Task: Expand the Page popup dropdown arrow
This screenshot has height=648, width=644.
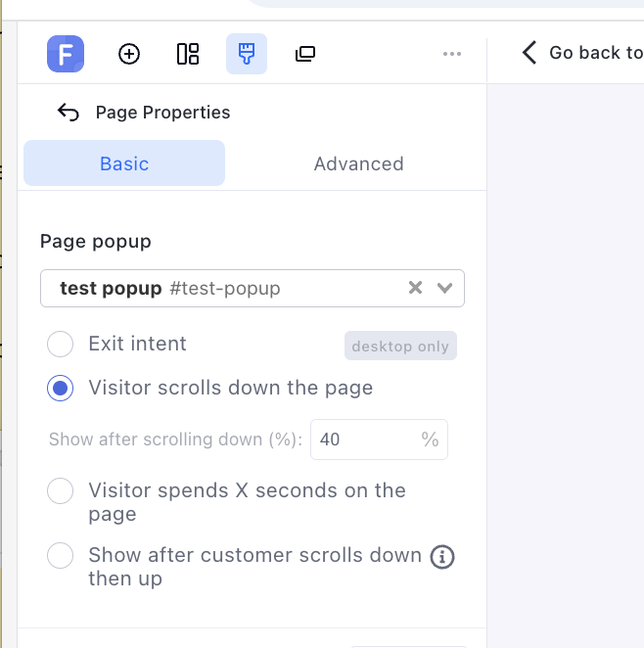Action: 445,288
